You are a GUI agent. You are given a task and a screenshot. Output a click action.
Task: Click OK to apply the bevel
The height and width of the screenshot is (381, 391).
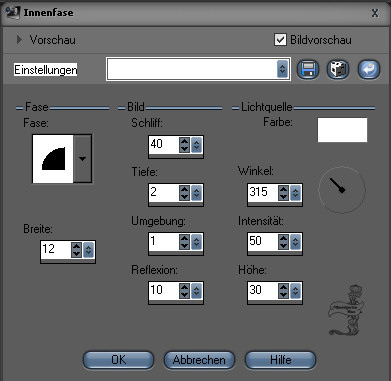click(x=118, y=360)
